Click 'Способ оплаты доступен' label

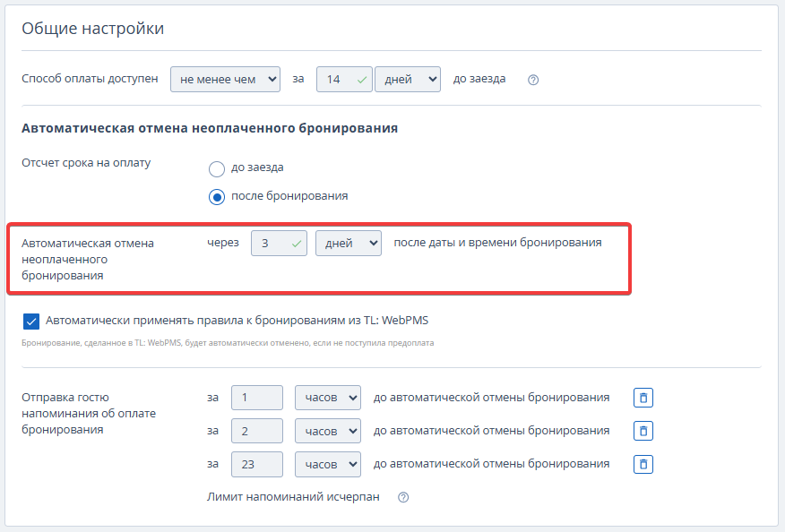(x=90, y=79)
